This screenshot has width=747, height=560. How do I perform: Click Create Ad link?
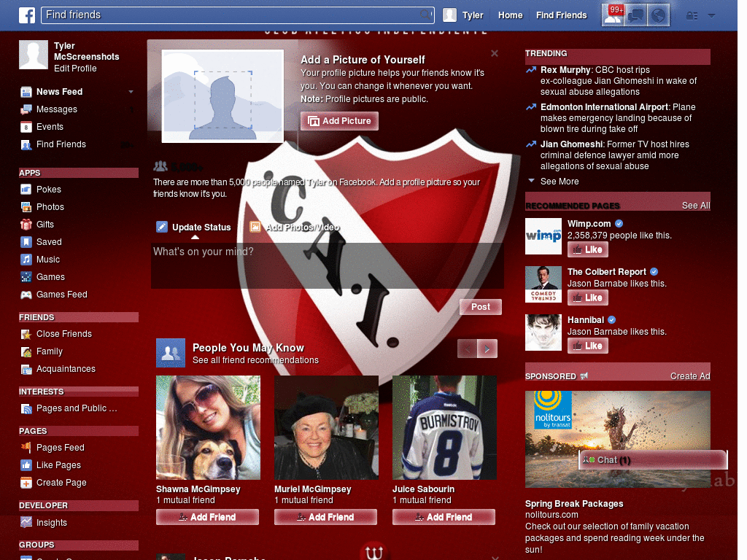690,376
